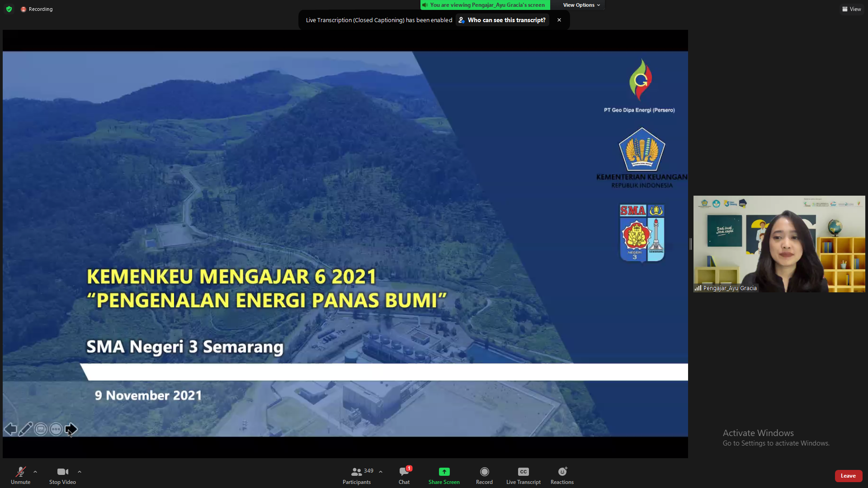
Task: Expand participants options arrow
Action: pyautogui.click(x=381, y=472)
